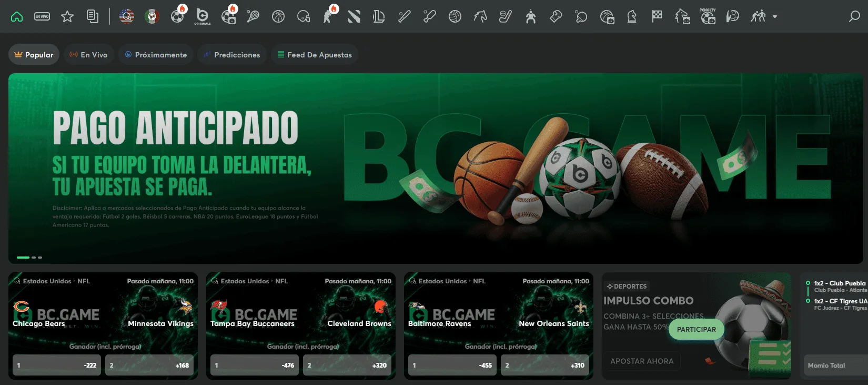The height and width of the screenshot is (385, 868).
Task: Select second carousel dot on banner
Action: click(34, 258)
